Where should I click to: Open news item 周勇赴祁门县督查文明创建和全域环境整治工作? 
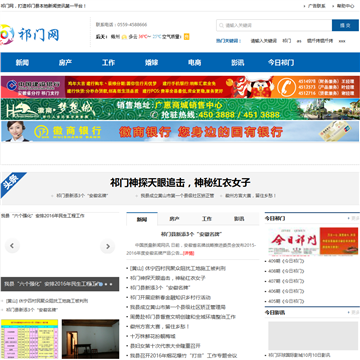coord(183,317)
